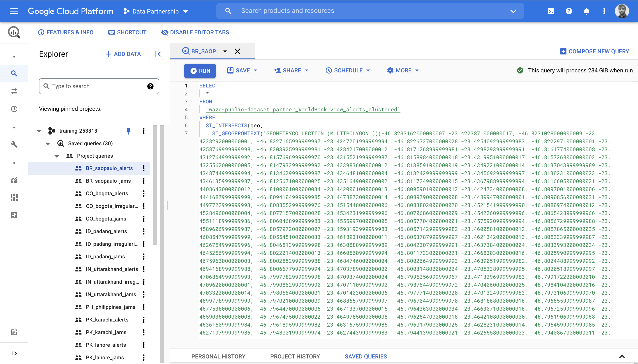This screenshot has height=364, width=638.
Task: Click the BigQuery logo icon
Action: pyautogui.click(x=14, y=32)
